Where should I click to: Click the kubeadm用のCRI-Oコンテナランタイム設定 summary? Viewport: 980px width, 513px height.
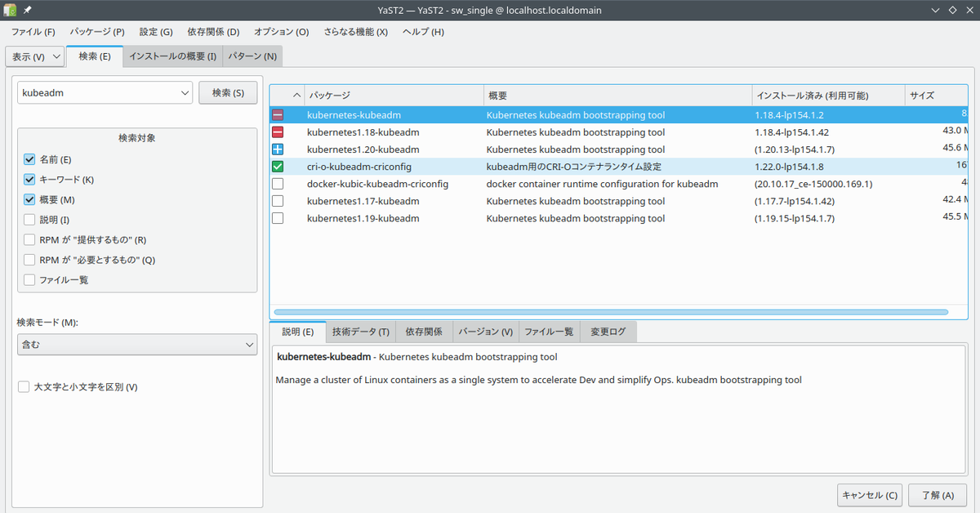(574, 167)
